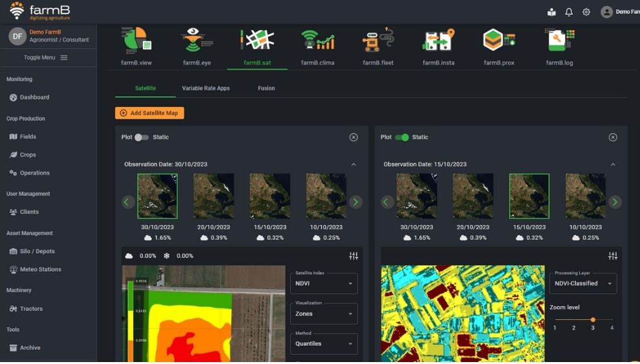640x364 pixels.
Task: Switch to the Satellite tab
Action: click(x=145, y=88)
